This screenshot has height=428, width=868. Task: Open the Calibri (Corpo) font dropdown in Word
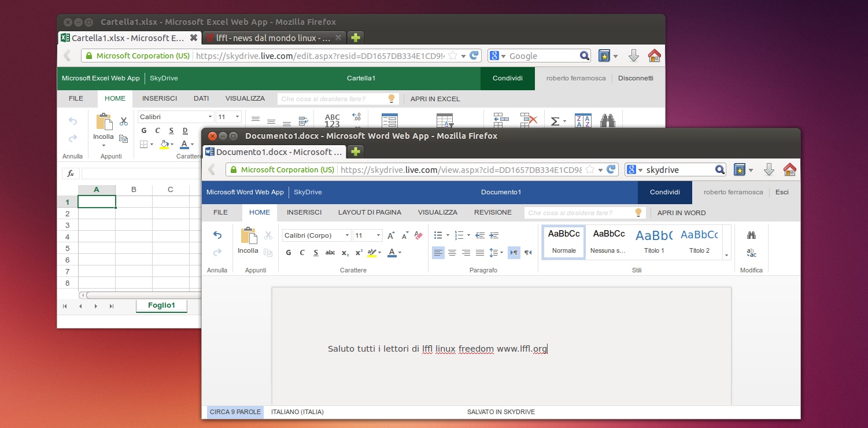(347, 235)
